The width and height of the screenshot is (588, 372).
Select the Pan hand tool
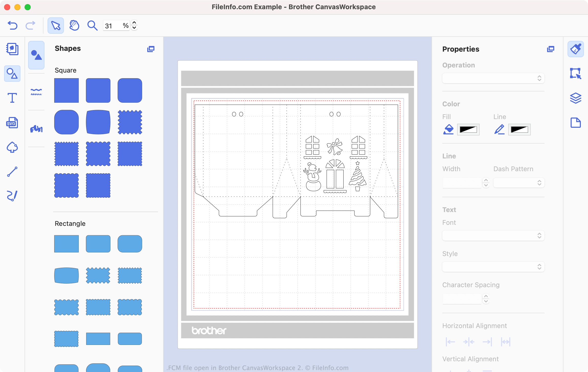(x=74, y=26)
